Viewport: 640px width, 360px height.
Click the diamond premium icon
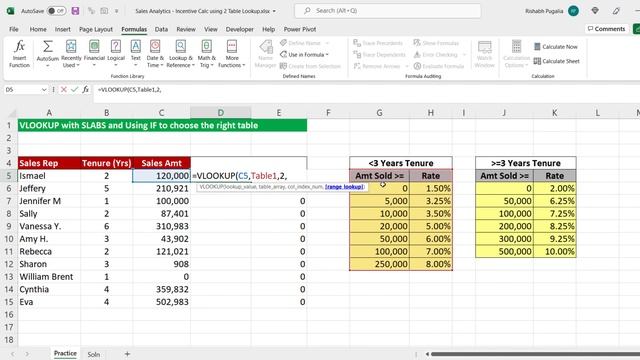point(595,11)
